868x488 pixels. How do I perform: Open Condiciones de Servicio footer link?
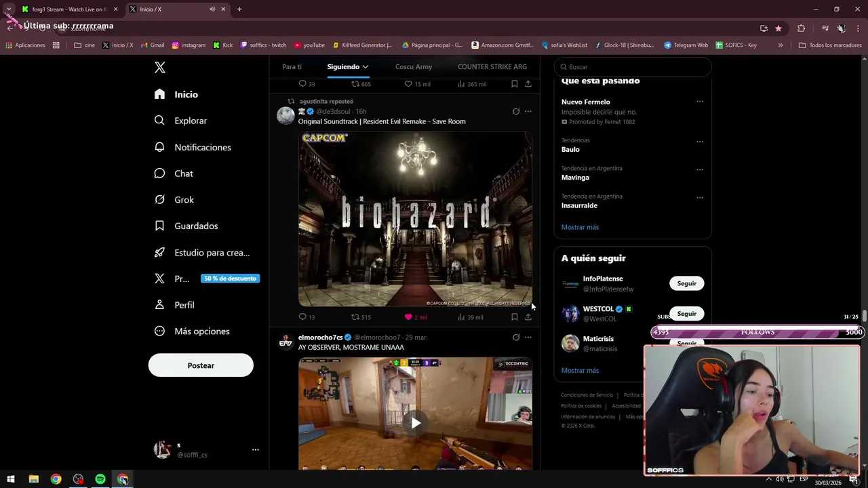click(x=587, y=395)
